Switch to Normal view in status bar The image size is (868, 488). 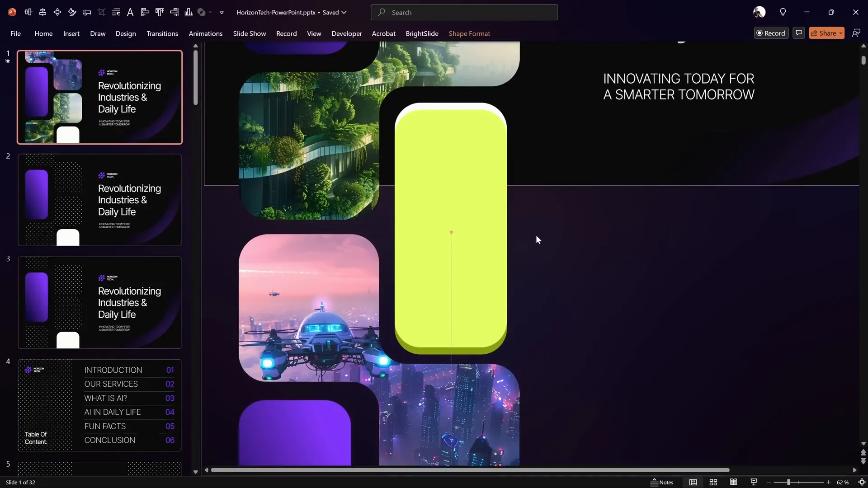[693, 482]
